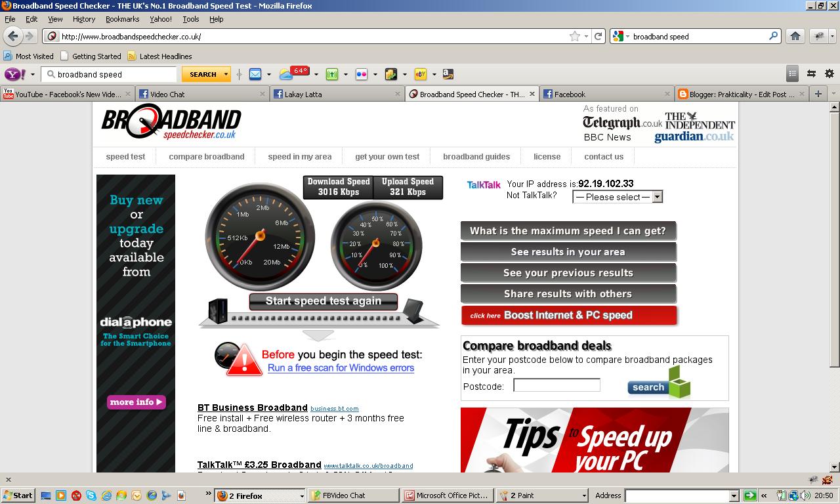The height and width of the screenshot is (504, 840).
Task: Open the 'compare broadband' nav link
Action: 206,157
